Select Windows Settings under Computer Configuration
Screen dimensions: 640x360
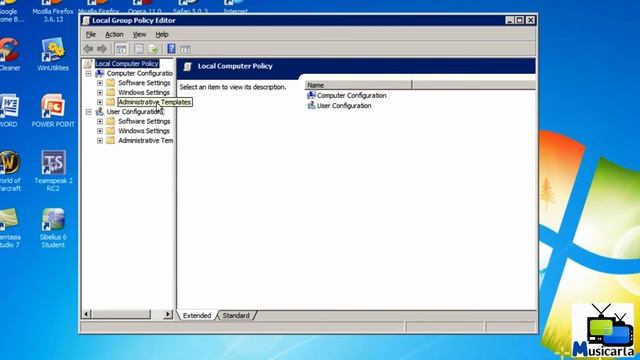click(144, 93)
